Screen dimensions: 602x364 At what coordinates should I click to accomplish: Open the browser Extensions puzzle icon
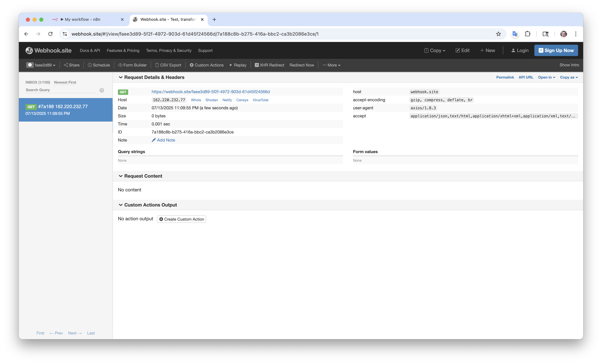(527, 34)
